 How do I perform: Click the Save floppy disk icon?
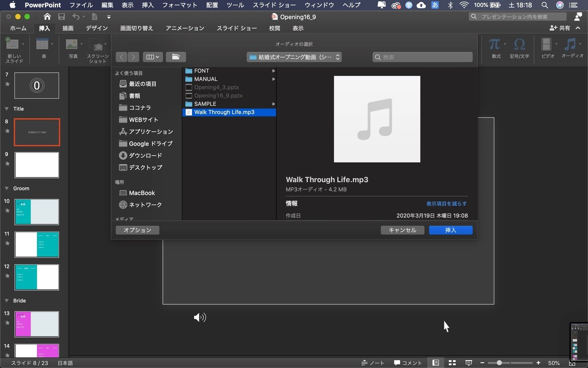point(62,17)
